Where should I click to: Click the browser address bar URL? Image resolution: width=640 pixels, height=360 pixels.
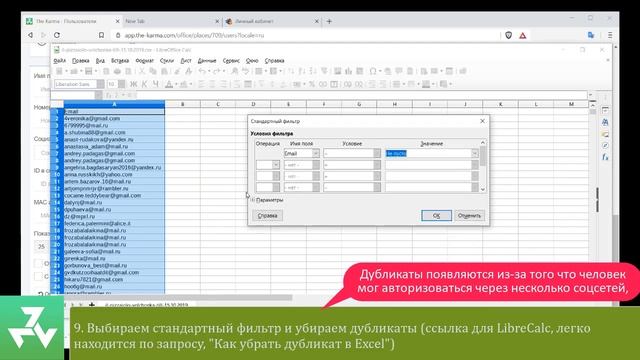pos(194,36)
